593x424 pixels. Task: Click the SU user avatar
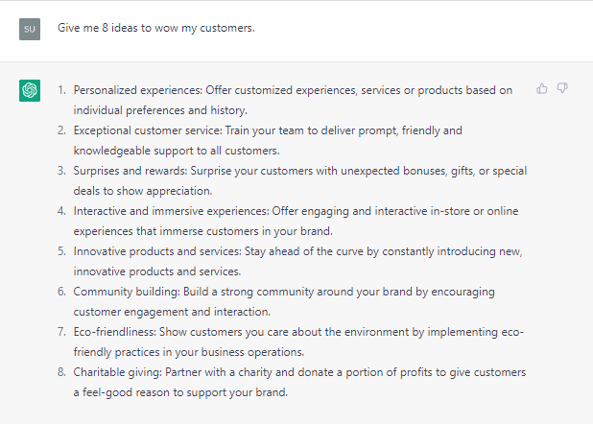(x=29, y=29)
